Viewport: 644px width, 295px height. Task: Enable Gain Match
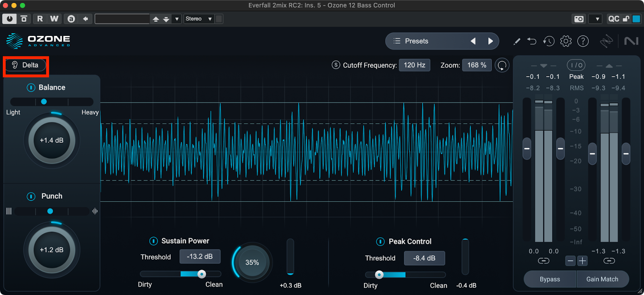[602, 279]
